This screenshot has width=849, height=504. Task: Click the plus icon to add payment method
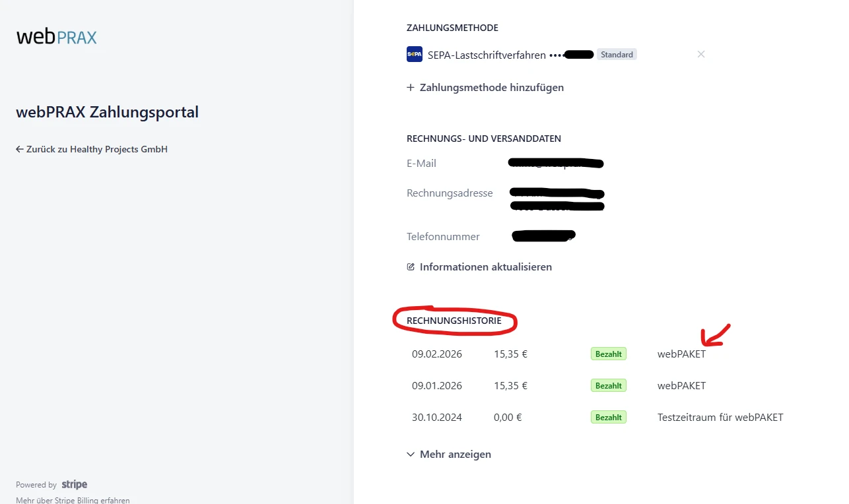point(411,88)
